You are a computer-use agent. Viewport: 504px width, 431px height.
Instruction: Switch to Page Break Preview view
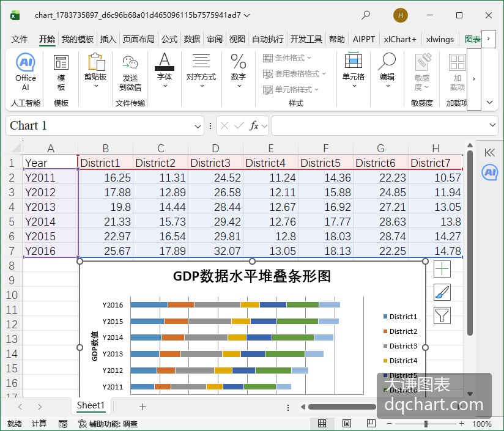tap(371, 423)
